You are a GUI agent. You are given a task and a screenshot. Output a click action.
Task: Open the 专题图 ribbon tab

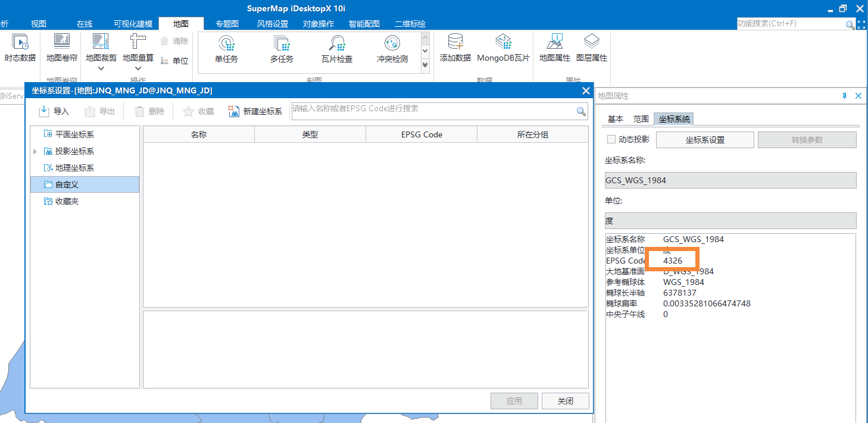227,24
